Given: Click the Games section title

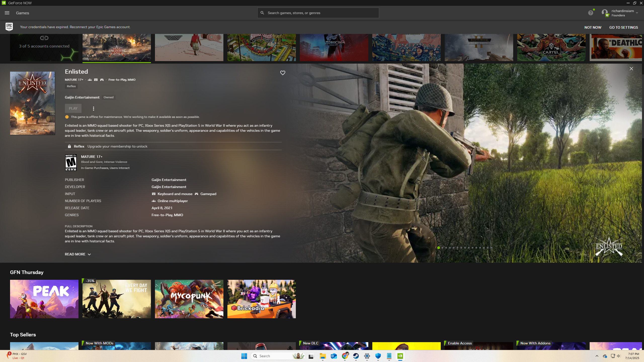Looking at the screenshot, I should pos(23,13).
